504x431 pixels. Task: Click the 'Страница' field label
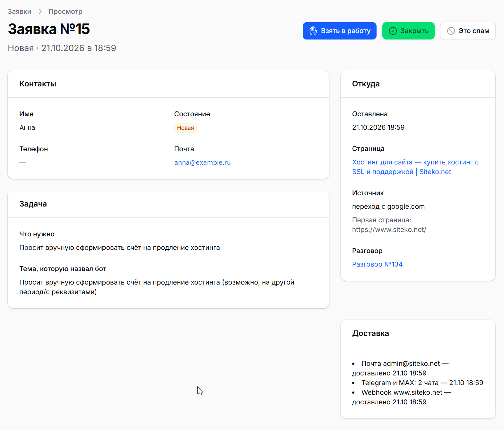(x=368, y=149)
